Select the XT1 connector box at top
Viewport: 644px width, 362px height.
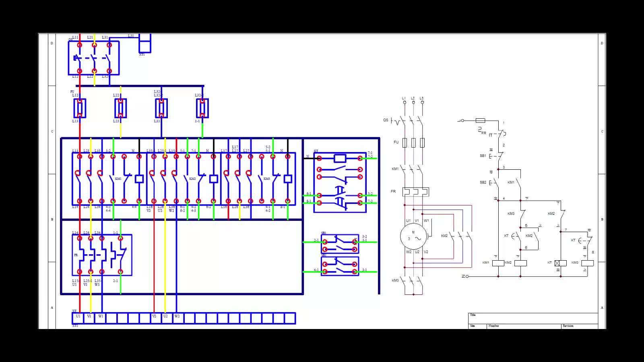coord(144,43)
